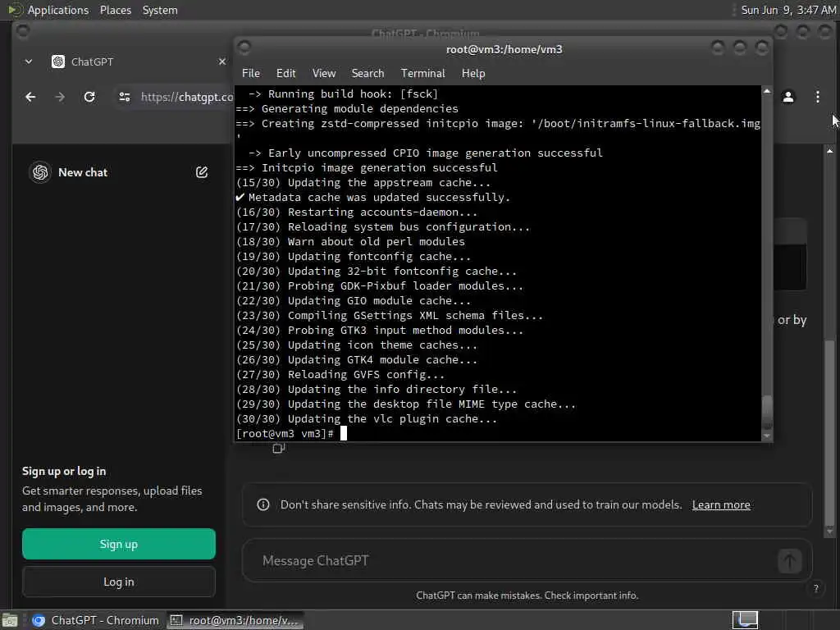Viewport: 840px width, 630px height.
Task: Close the ChatGPT browser tab
Action: (x=221, y=62)
